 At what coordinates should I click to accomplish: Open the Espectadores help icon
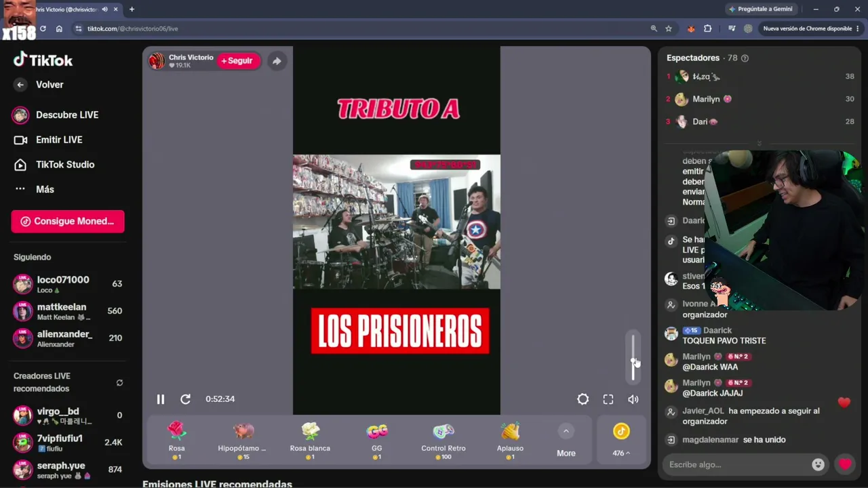(x=745, y=58)
